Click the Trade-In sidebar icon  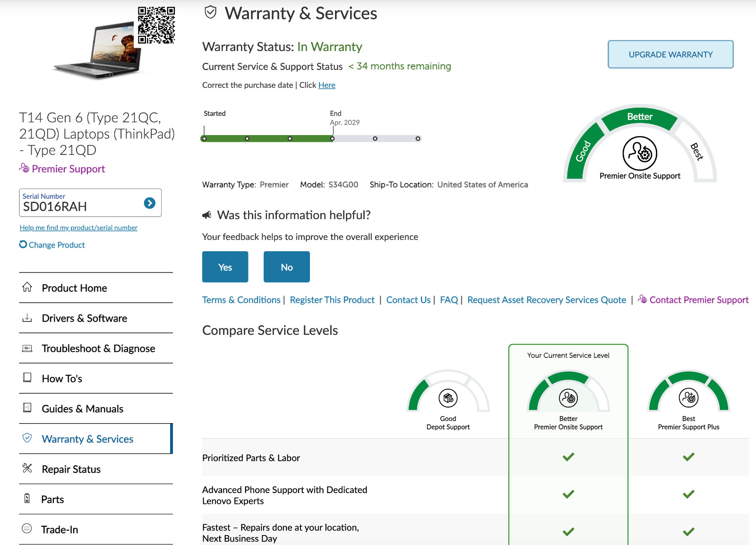click(27, 528)
